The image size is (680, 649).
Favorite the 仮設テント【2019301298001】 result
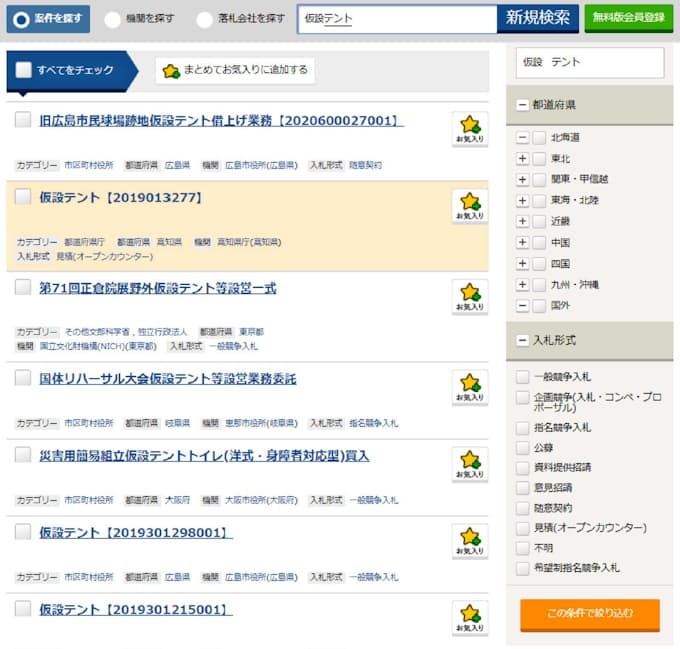[469, 542]
